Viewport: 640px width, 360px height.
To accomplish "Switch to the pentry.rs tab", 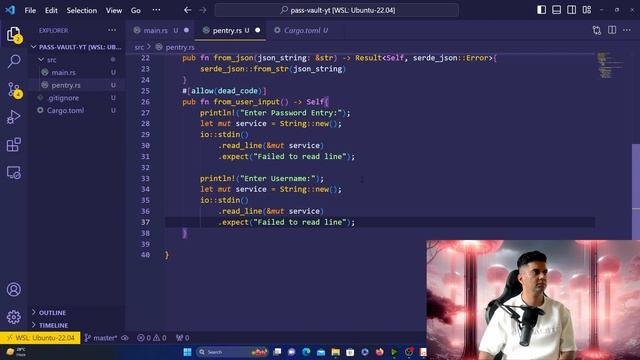I will coord(231,30).
